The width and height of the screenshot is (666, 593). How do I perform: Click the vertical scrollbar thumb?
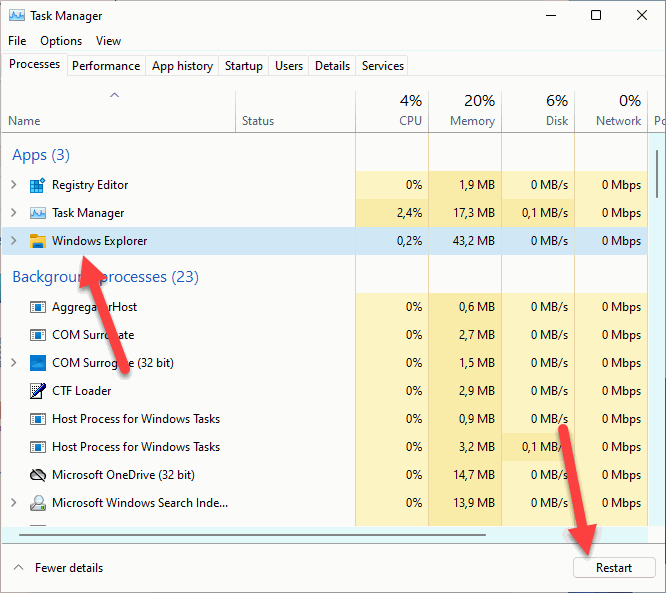pos(657,172)
